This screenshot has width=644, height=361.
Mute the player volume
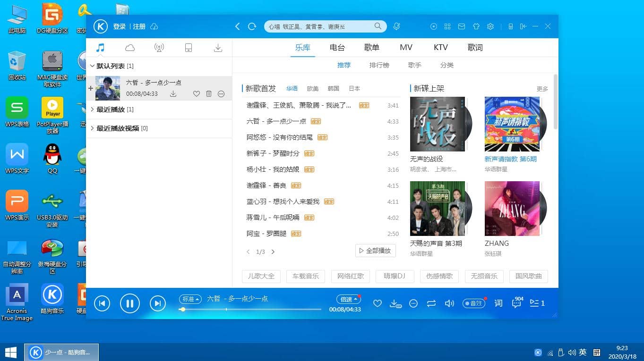(449, 303)
